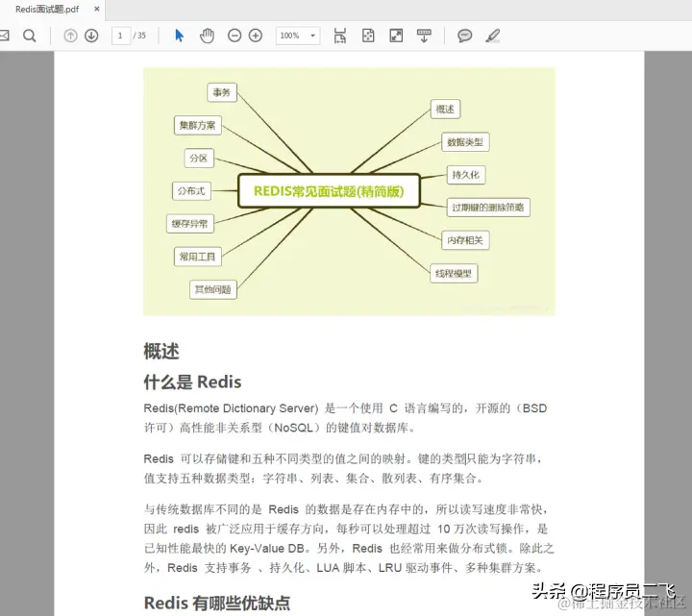Click the 缓存异常 mind map node
This screenshot has width=692, height=616.
tap(189, 224)
